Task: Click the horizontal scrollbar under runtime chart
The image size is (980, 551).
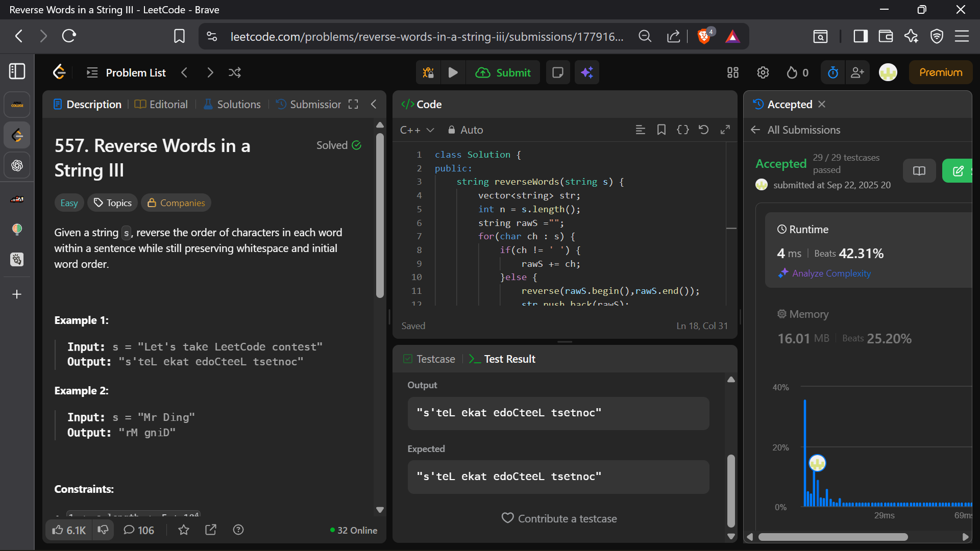Action: click(x=832, y=537)
